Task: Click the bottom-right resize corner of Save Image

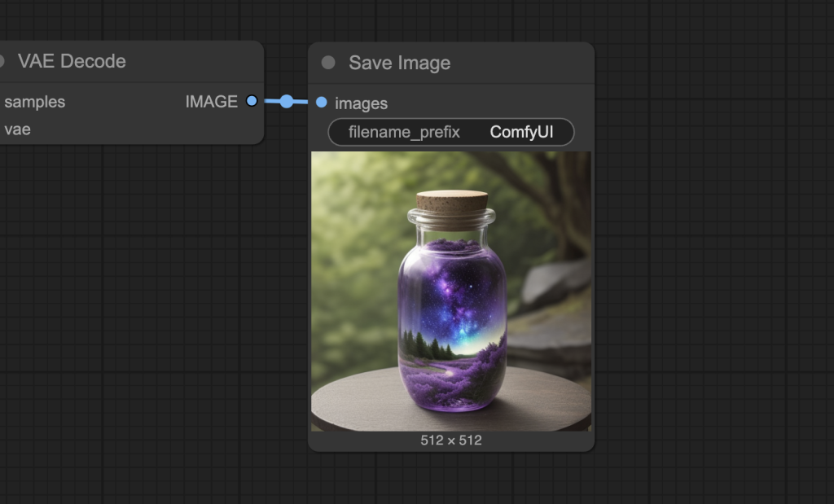Action: (590, 447)
